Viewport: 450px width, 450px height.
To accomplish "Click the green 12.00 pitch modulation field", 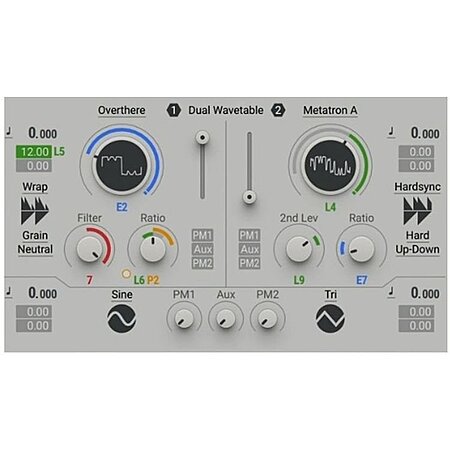I will pyautogui.click(x=34, y=152).
